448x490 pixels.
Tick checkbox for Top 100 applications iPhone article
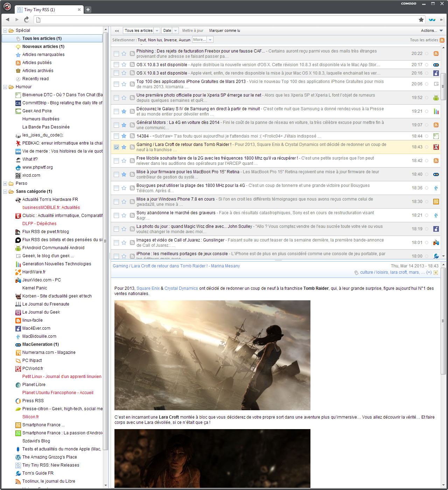pos(116,84)
